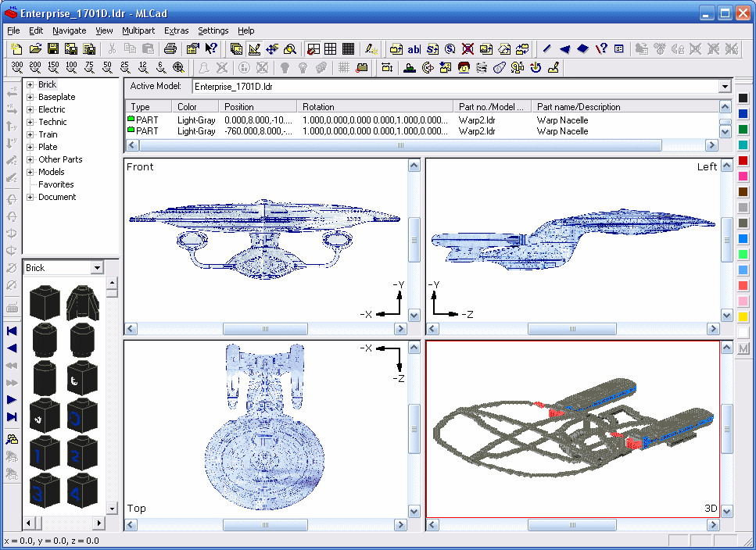Screen dimensions: 756x550
Task: Click the add comment 'ab|' icon
Action: (x=414, y=48)
